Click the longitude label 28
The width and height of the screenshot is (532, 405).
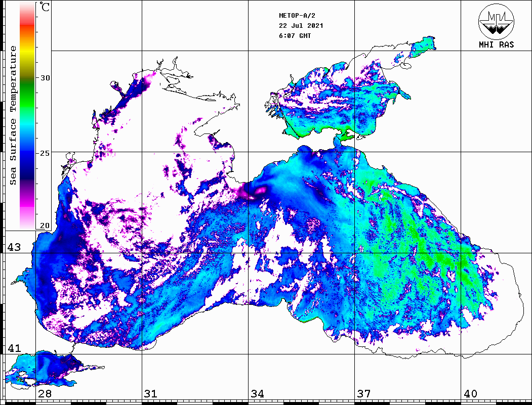point(45,394)
